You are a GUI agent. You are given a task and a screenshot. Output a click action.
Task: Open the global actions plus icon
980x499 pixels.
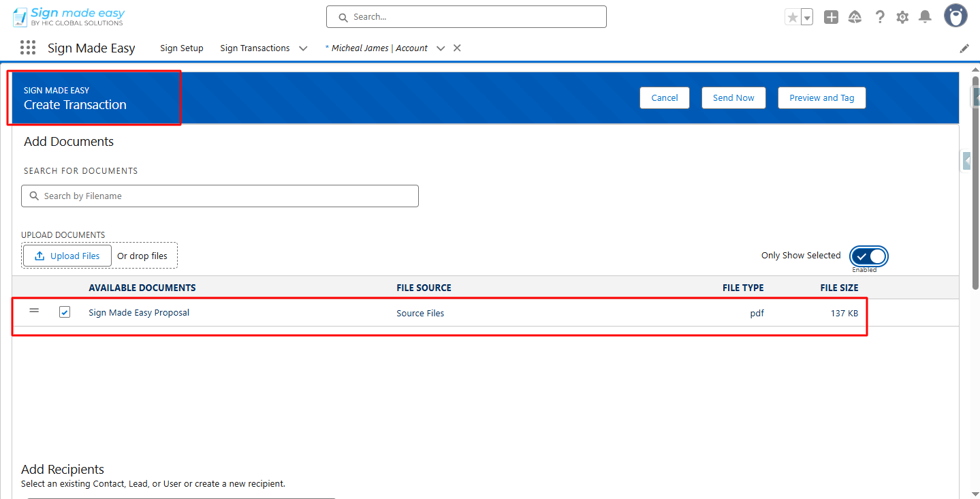pos(831,18)
